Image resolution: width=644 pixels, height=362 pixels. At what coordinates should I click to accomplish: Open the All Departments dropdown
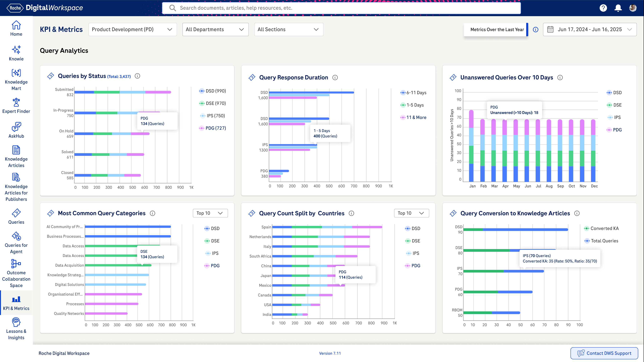click(215, 29)
